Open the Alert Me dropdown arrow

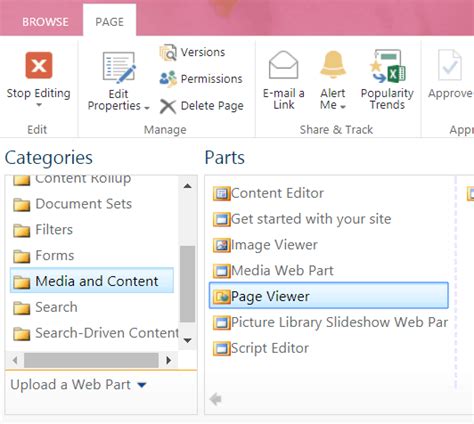[343, 107]
